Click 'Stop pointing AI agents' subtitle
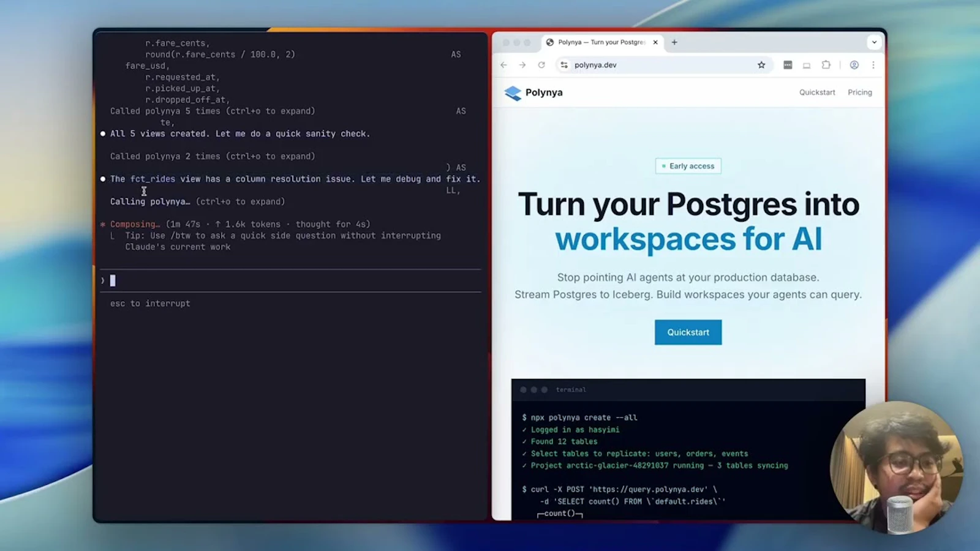This screenshot has height=551, width=980. coord(688,277)
